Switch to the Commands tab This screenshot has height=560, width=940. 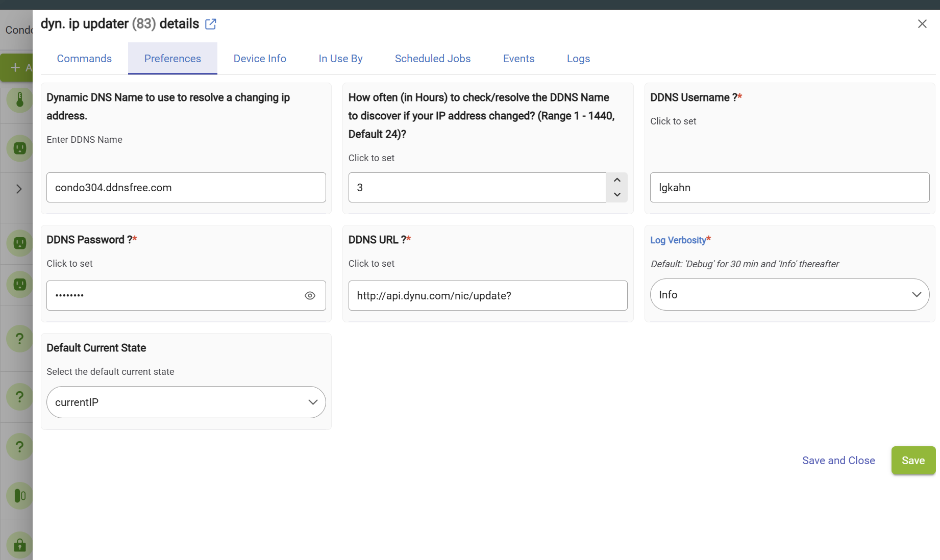84,59
